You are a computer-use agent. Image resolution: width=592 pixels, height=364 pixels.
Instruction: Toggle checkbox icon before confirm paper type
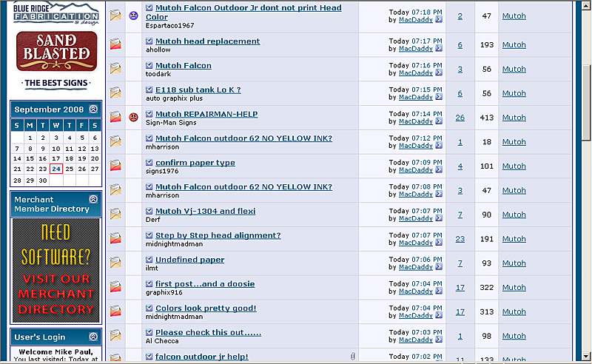tap(149, 162)
